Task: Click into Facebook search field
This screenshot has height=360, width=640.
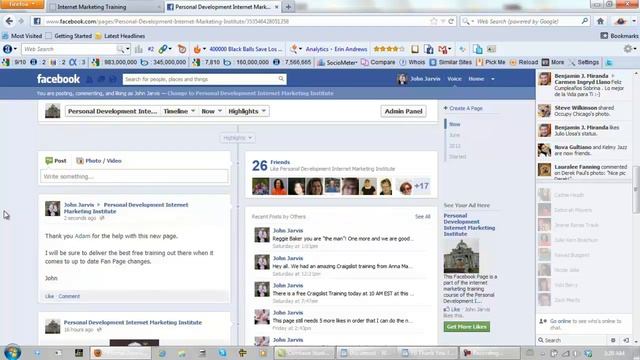Action: (200, 79)
